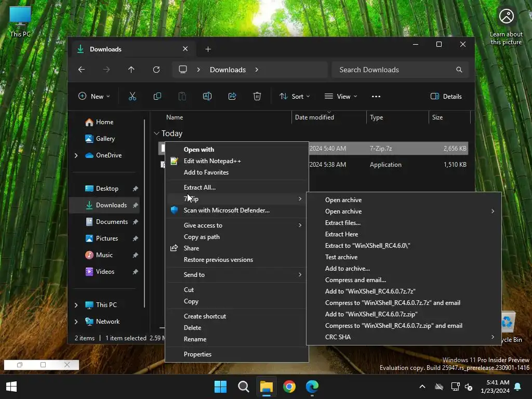This screenshot has height=399, width=532.
Task: Choose Copy as path
Action: click(x=237, y=237)
